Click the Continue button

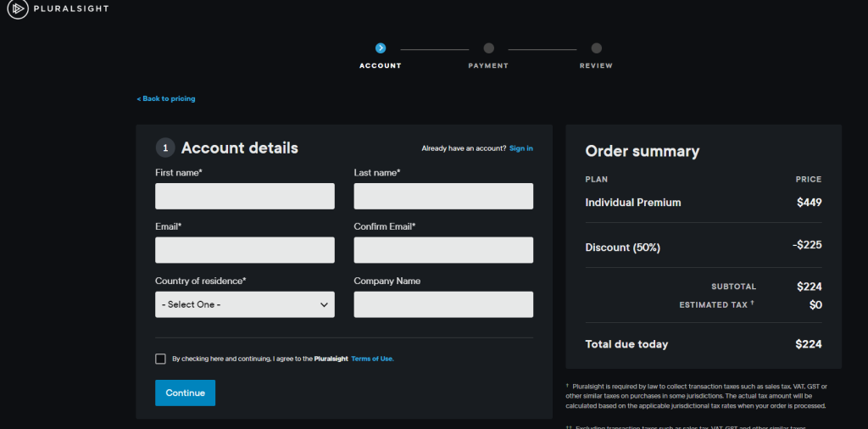[x=185, y=393]
